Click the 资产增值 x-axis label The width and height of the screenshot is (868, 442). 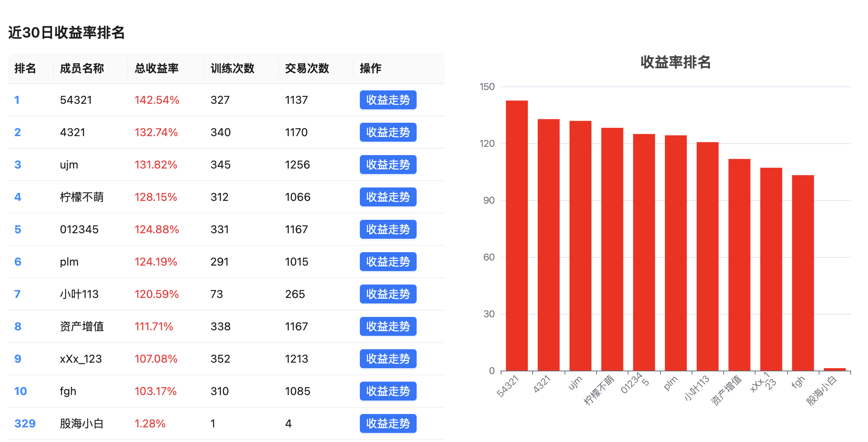[x=726, y=391]
